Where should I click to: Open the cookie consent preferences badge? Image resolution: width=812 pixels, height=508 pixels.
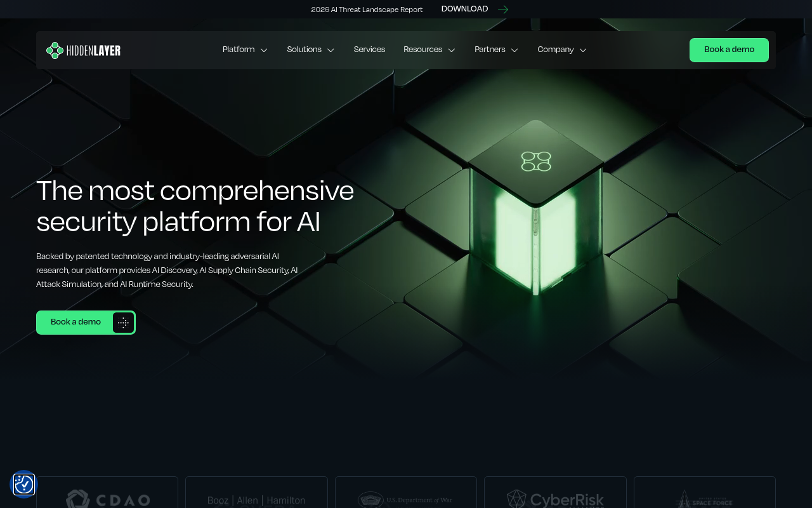[23, 485]
